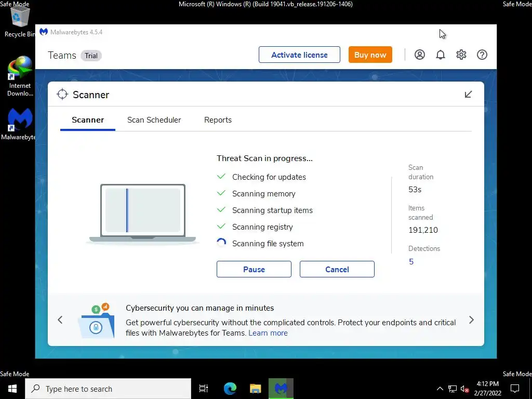The width and height of the screenshot is (532, 399).
Task: Open the Action Center notification icon
Action: [x=515, y=389]
